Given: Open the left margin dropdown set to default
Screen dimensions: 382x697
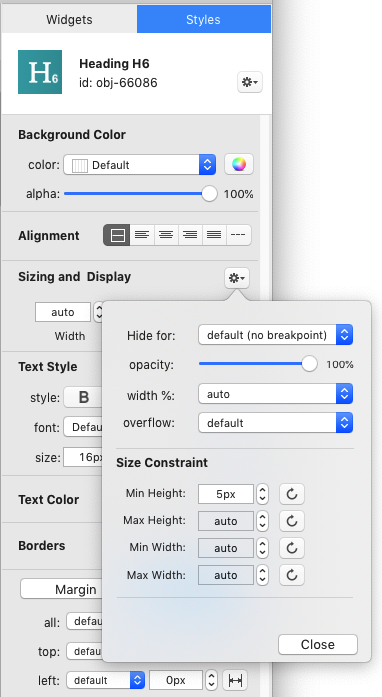Looking at the screenshot, I should click(105, 680).
